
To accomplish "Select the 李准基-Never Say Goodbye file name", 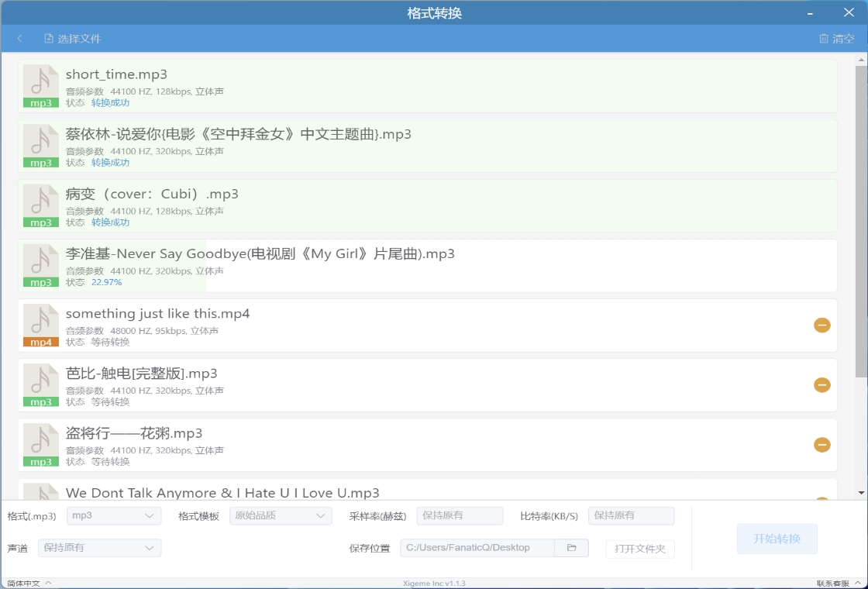I will click(x=260, y=253).
